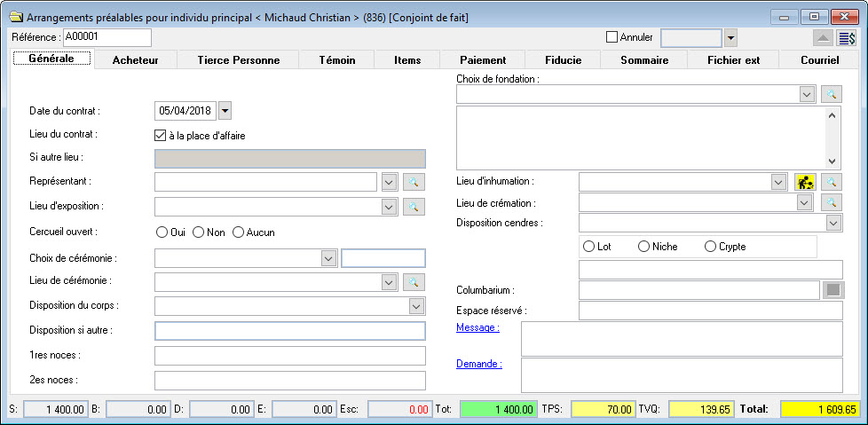868x425 pixels.
Task: Select Oui for Cercueil ouvert
Action: pos(162,232)
